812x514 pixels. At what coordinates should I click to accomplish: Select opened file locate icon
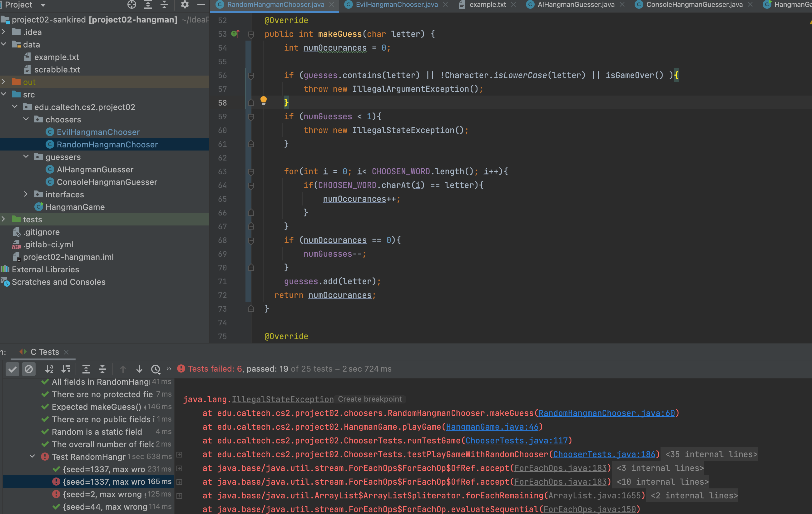click(x=131, y=4)
